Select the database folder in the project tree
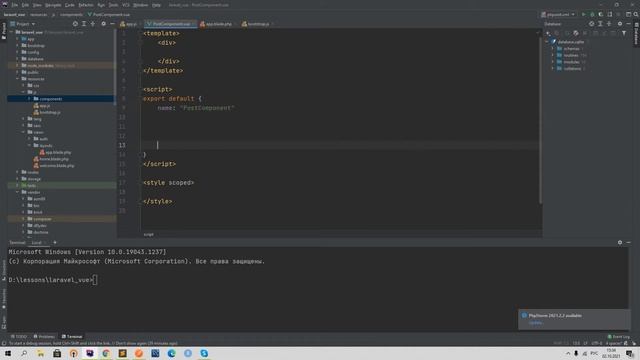 point(36,59)
